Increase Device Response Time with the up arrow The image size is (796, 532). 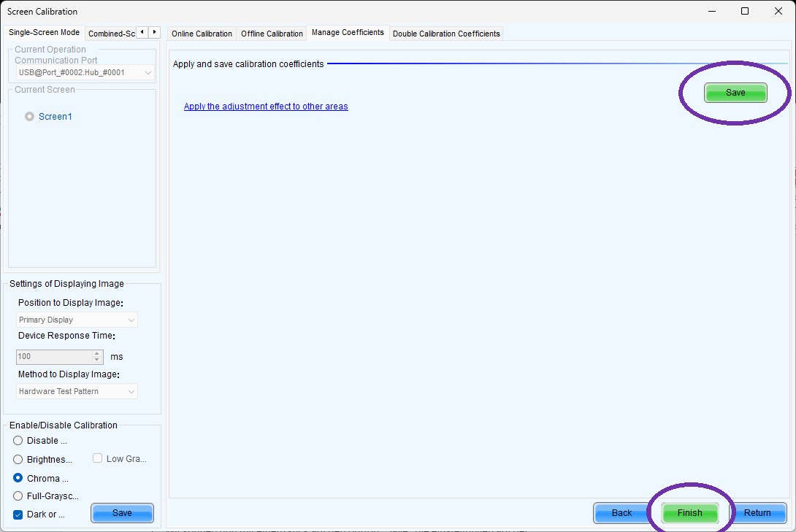click(97, 353)
